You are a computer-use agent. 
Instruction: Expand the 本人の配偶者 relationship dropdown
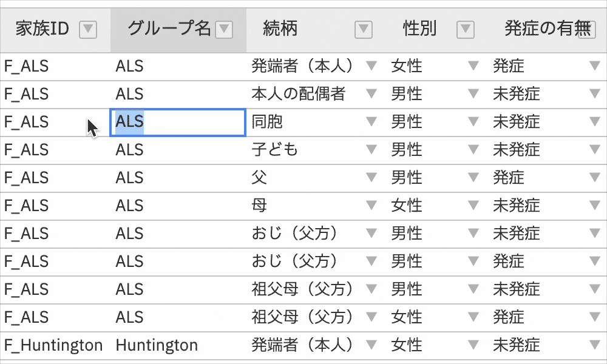(371, 94)
